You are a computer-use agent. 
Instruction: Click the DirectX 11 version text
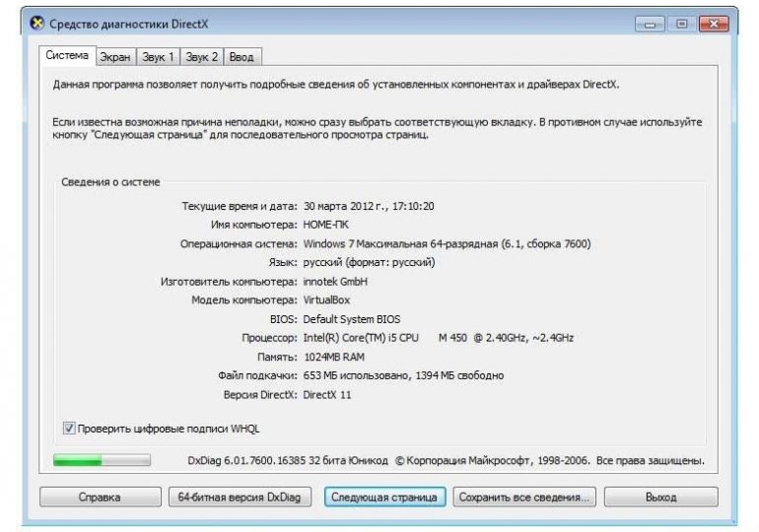327,394
